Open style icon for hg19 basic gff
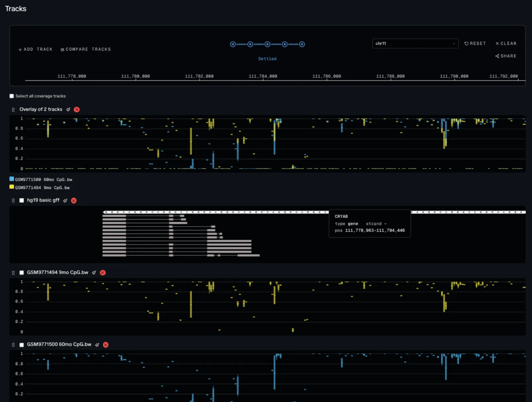532x402 pixels. coord(65,201)
